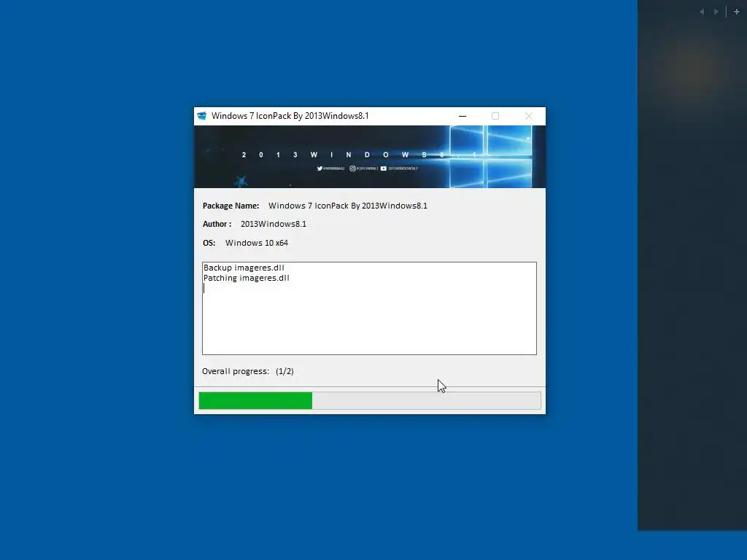Click the OS value 'Windows 10 x64'
This screenshot has height=560, width=747.
pos(257,243)
